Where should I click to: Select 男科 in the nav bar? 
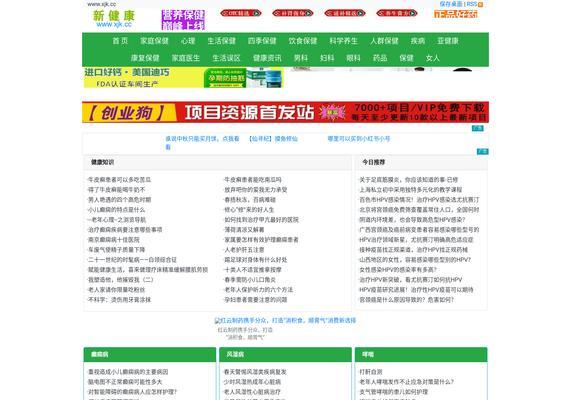(x=301, y=58)
